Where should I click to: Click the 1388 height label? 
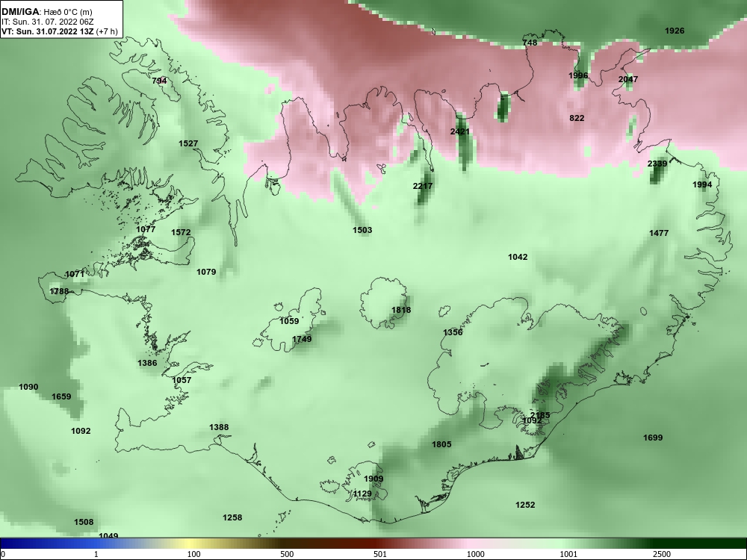219,427
